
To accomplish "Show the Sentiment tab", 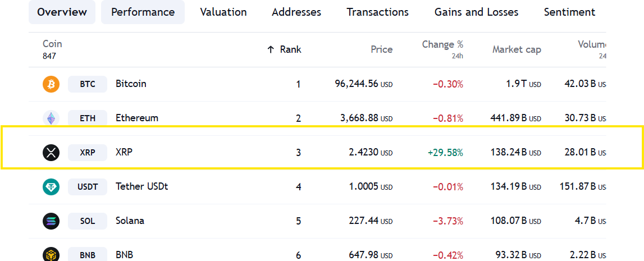I will (569, 12).
